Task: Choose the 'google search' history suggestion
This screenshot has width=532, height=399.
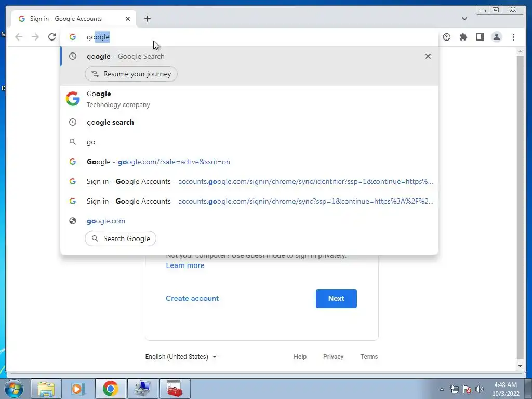Action: pyautogui.click(x=249, y=122)
